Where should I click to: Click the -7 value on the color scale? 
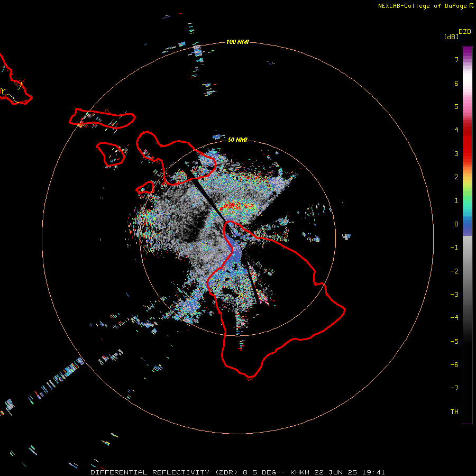click(454, 388)
